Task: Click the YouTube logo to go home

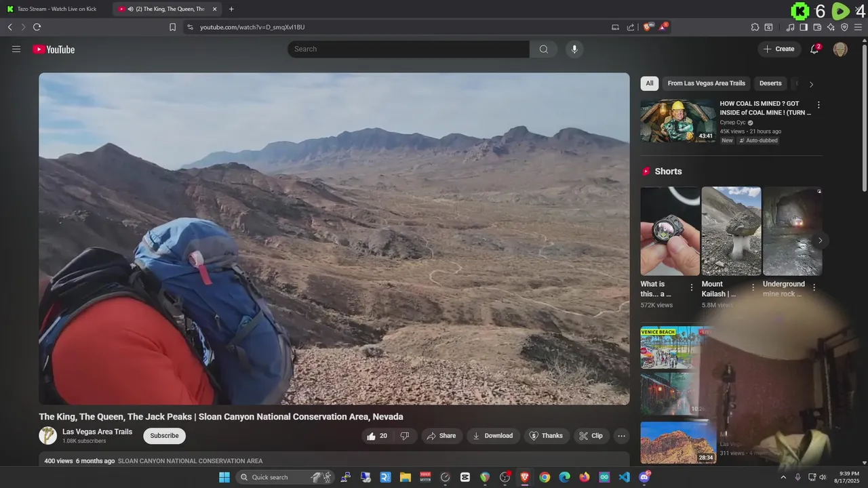Action: tap(54, 49)
